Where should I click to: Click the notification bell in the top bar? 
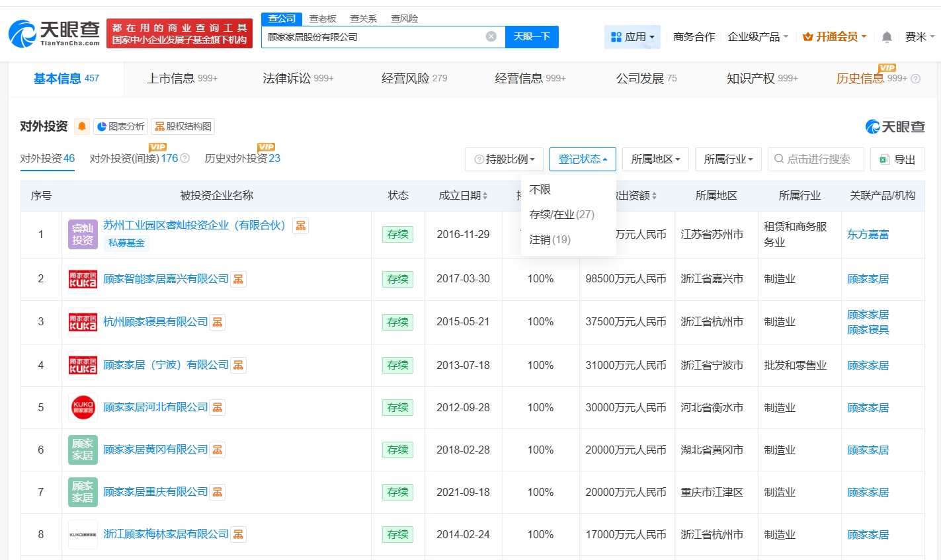tap(887, 37)
